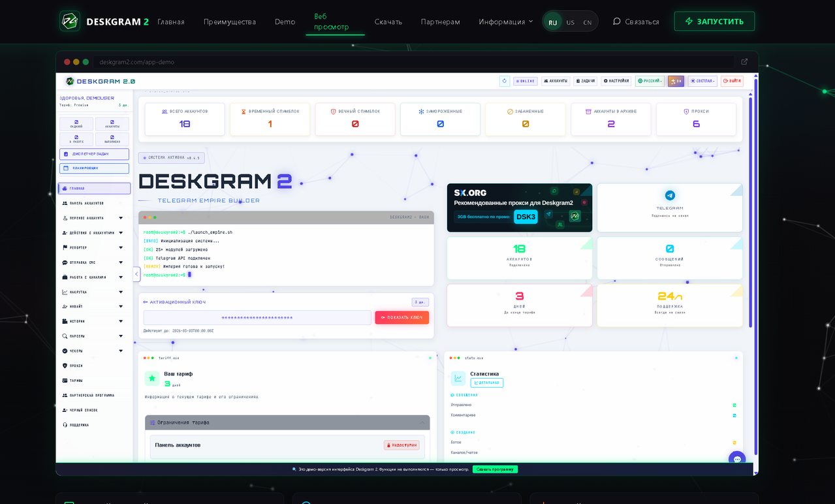Click the green star icon beside Ваш тариф
The width and height of the screenshot is (835, 504).
pyautogui.click(x=152, y=378)
